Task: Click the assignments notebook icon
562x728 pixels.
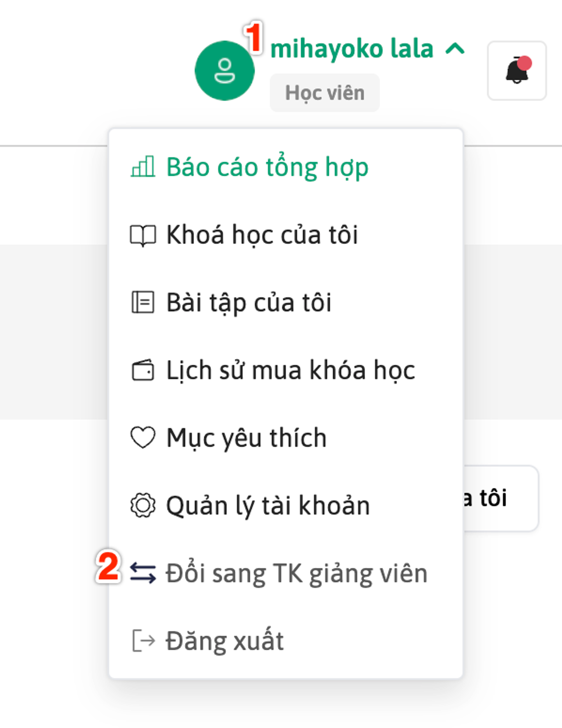Action: [x=143, y=302]
